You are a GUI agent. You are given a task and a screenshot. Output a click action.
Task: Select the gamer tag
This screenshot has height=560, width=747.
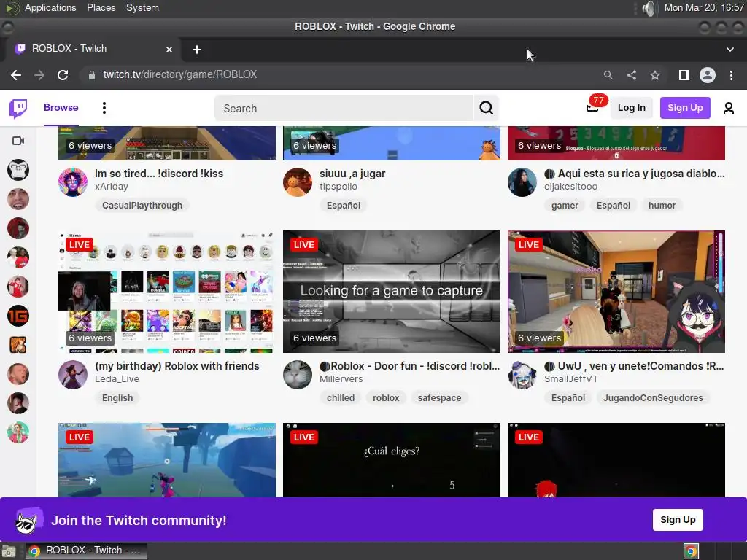click(565, 205)
